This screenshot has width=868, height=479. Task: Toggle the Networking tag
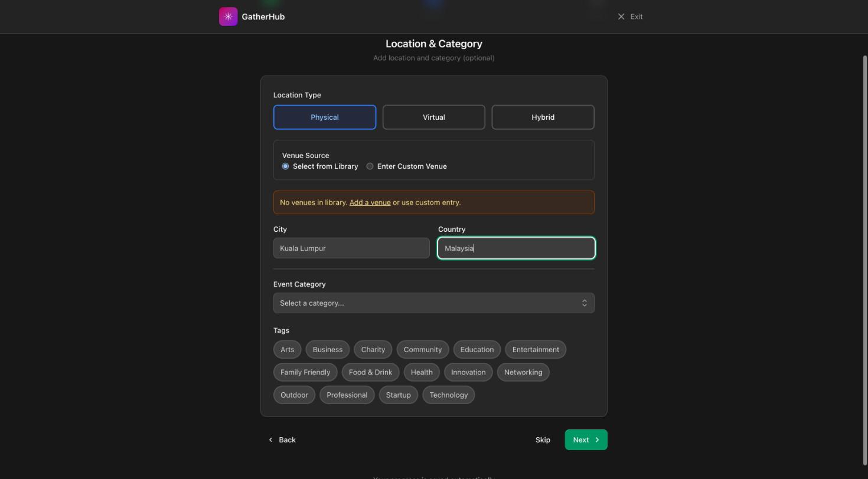(x=523, y=372)
